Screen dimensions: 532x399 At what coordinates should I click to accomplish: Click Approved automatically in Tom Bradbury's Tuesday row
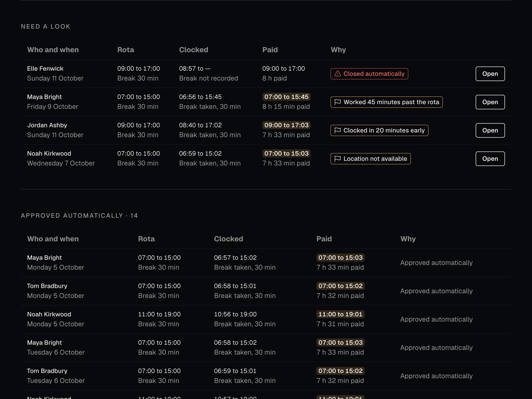click(x=436, y=376)
